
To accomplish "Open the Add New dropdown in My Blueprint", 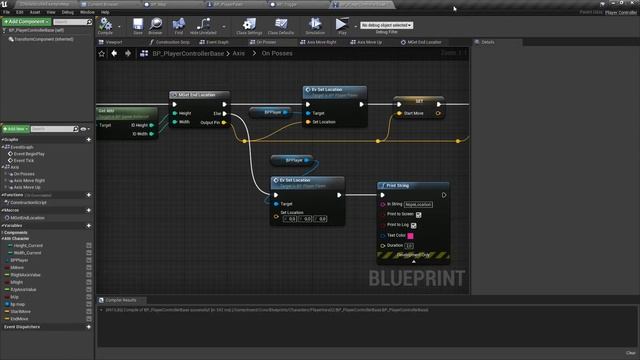I will [16, 129].
